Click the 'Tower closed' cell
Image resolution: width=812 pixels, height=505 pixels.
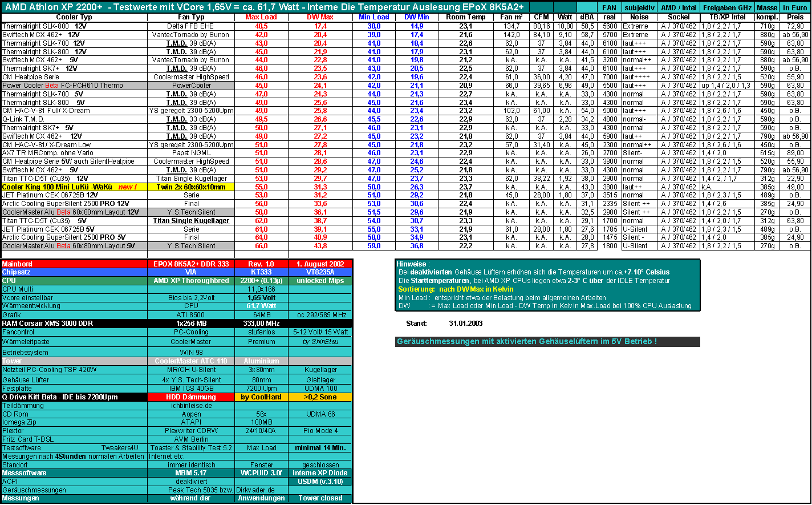(320, 498)
